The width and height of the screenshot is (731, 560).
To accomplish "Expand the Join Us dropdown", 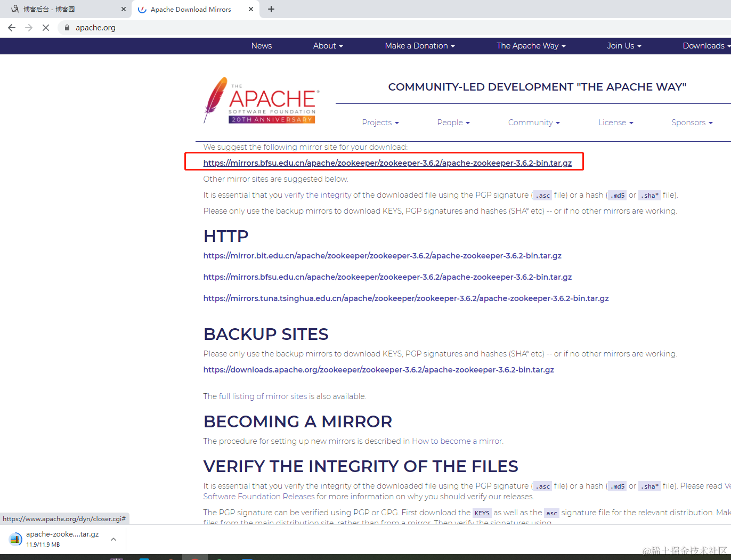I will 624,46.
